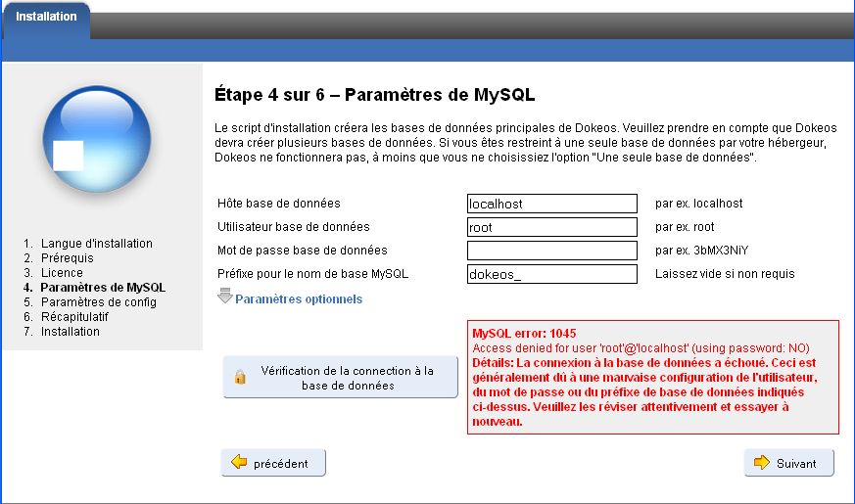Click the Dokeos blue sphere logo
This screenshot has height=504, width=855.
[x=97, y=140]
